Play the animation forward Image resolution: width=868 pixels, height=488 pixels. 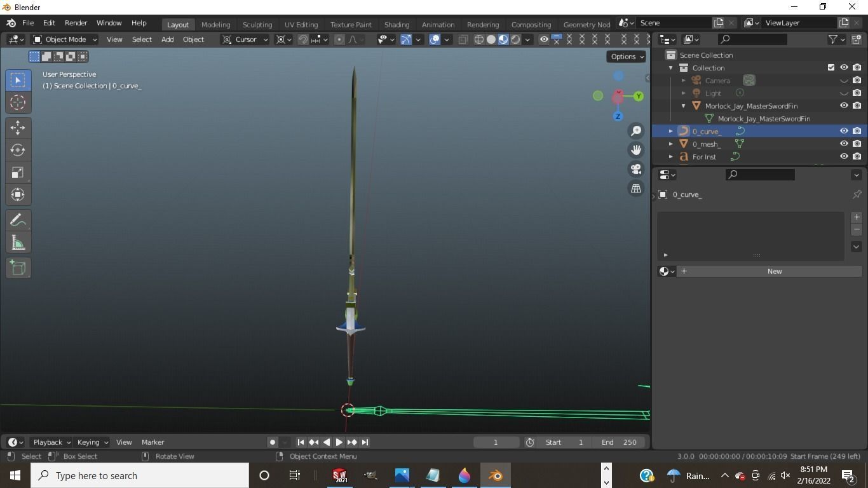(x=339, y=442)
